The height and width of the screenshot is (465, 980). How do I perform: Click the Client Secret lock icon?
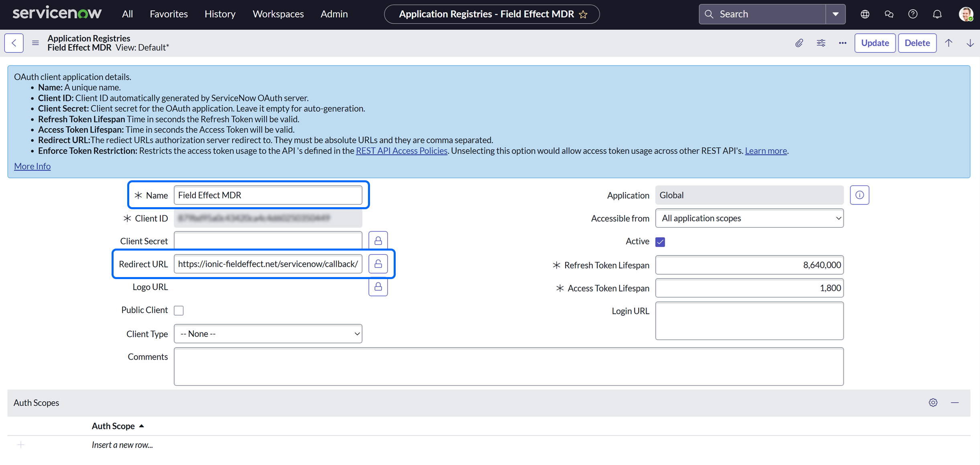[x=378, y=241]
